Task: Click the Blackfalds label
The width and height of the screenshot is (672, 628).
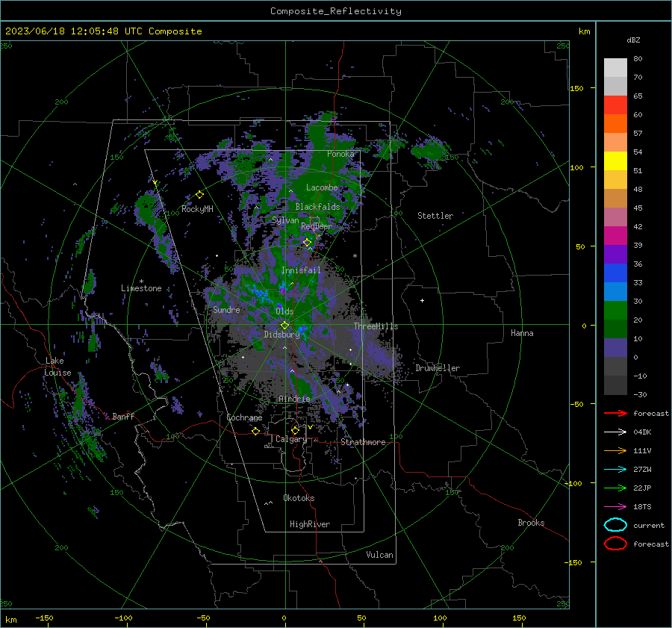Action: (317, 207)
